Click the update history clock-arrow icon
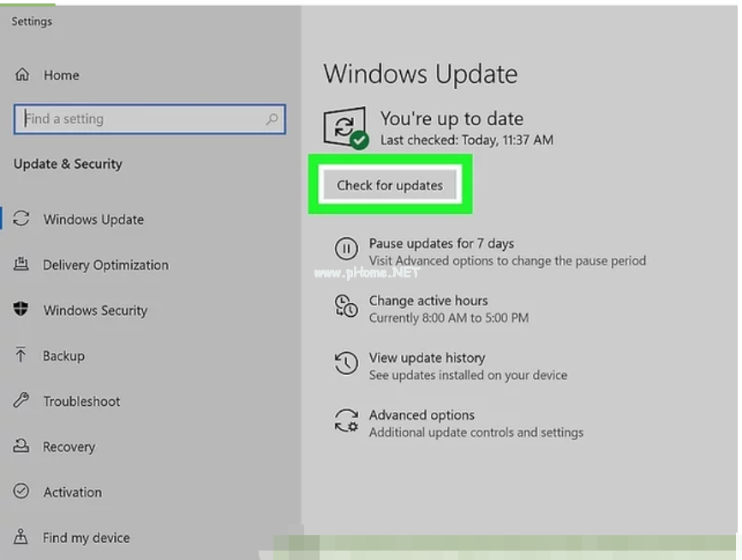 [x=345, y=364]
